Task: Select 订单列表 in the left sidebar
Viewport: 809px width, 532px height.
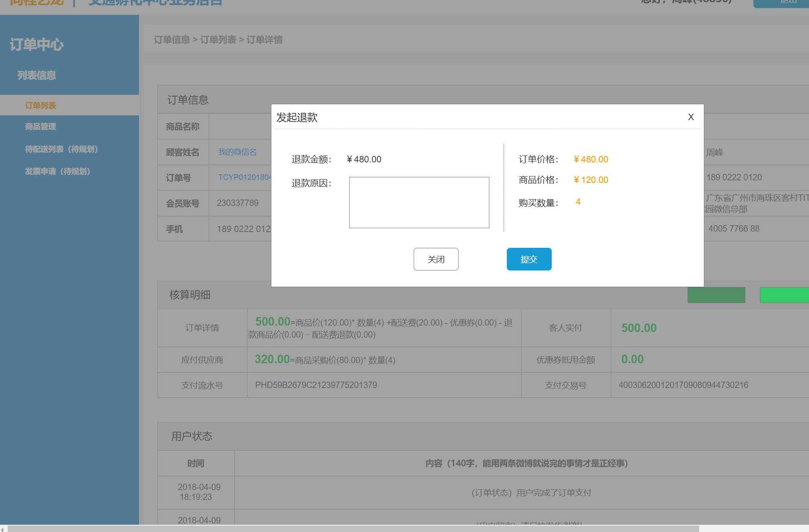Action: 40,105
